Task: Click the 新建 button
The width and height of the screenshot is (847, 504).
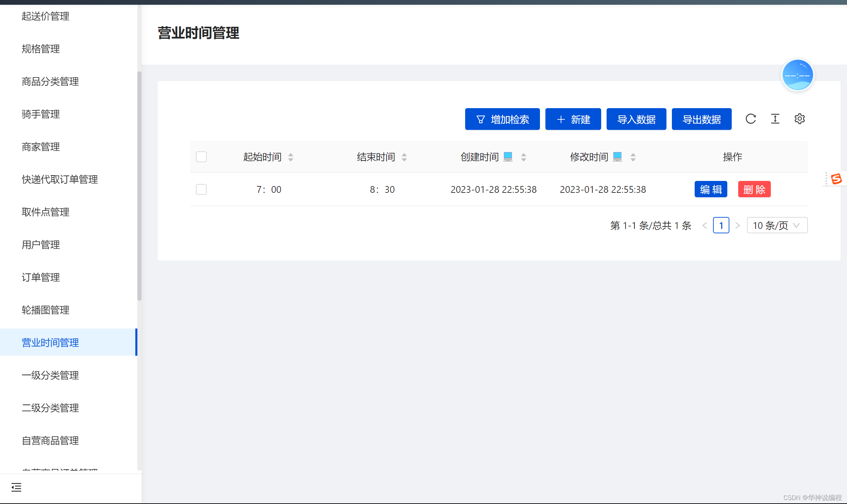Action: [x=573, y=119]
